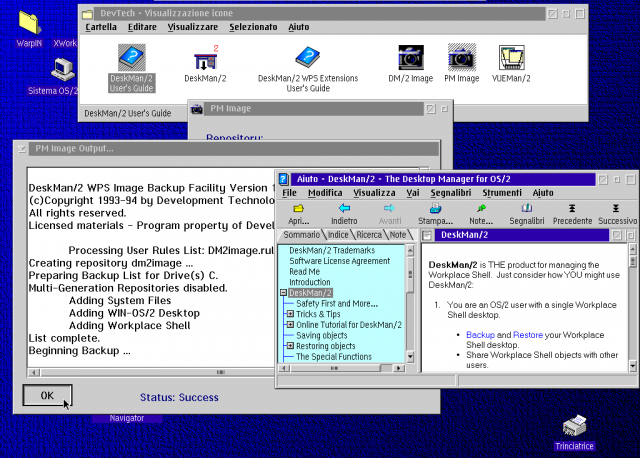Collapse the DeskMan/2 tree node
Viewport: 640px width, 458px height.
pos(284,293)
